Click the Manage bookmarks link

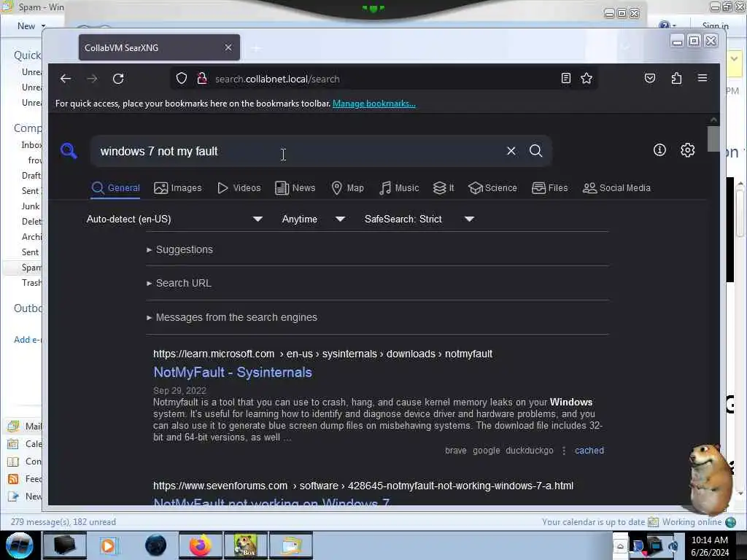tap(374, 104)
